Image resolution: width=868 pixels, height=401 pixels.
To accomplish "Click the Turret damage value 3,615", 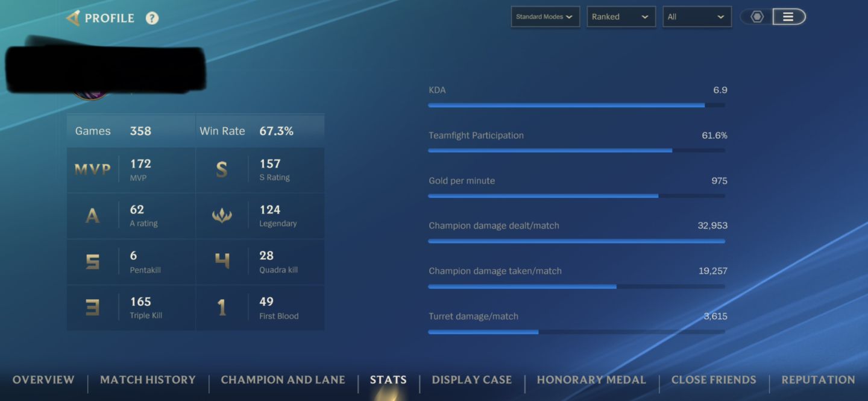I will 715,316.
